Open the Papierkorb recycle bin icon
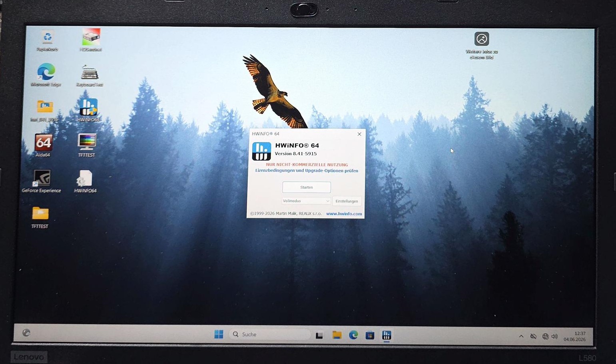616x364 pixels. point(47,41)
